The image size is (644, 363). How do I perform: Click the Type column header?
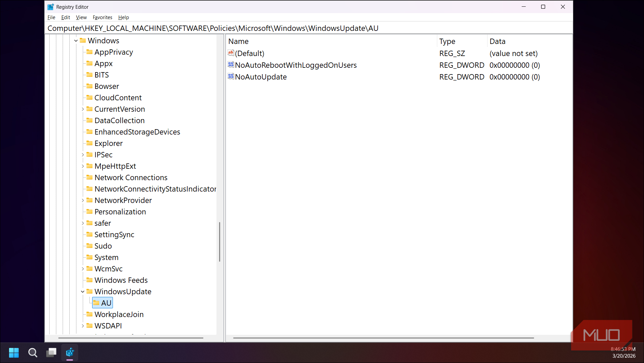coord(462,41)
